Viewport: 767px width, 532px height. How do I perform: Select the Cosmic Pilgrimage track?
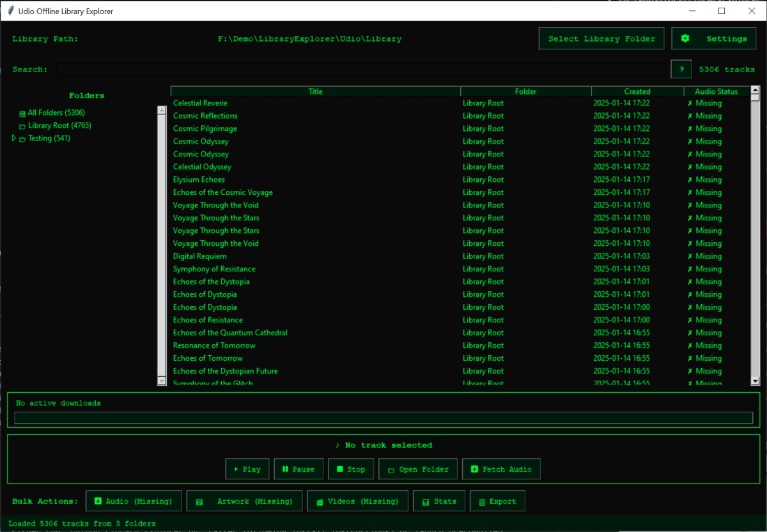(x=460, y=128)
